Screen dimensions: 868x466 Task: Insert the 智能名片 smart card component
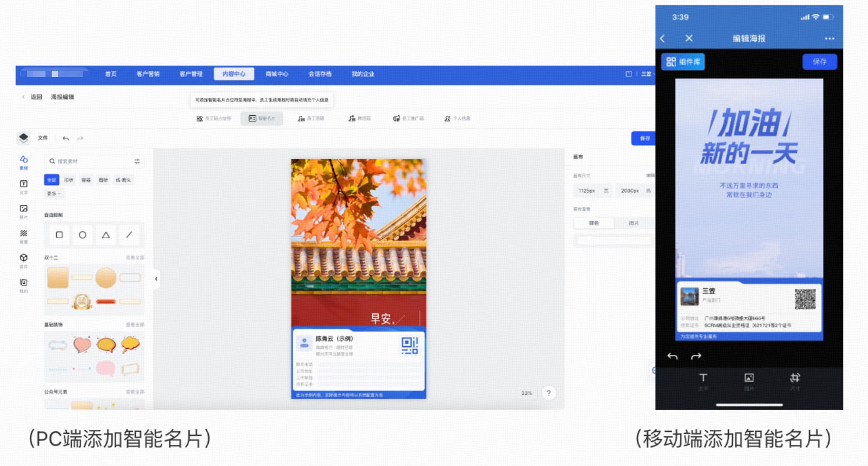coord(262,118)
